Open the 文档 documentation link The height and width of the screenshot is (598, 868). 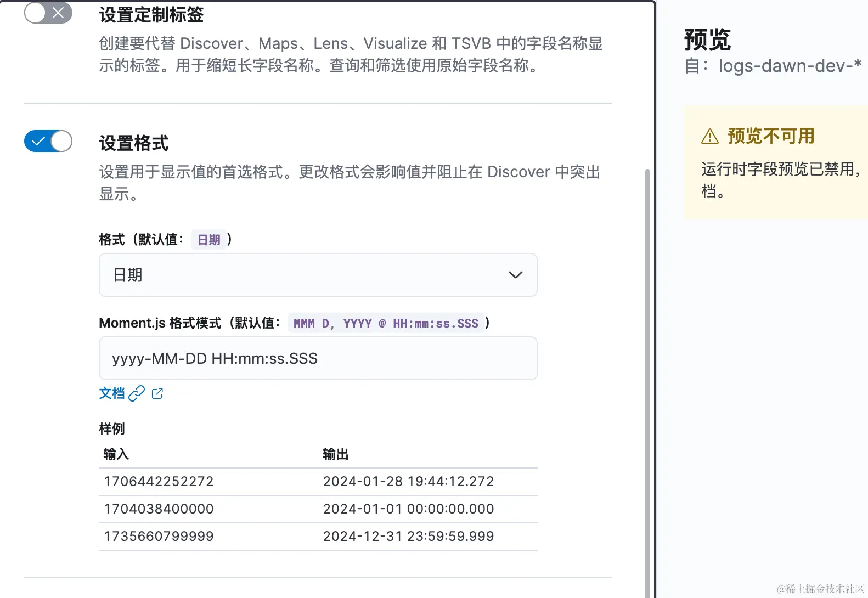[112, 393]
